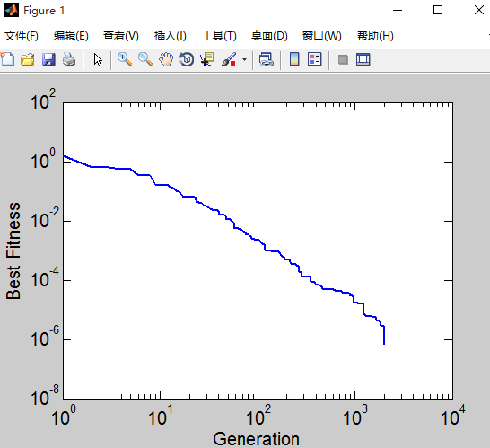
Task: Toggle the Brush data tool
Action: point(229,59)
